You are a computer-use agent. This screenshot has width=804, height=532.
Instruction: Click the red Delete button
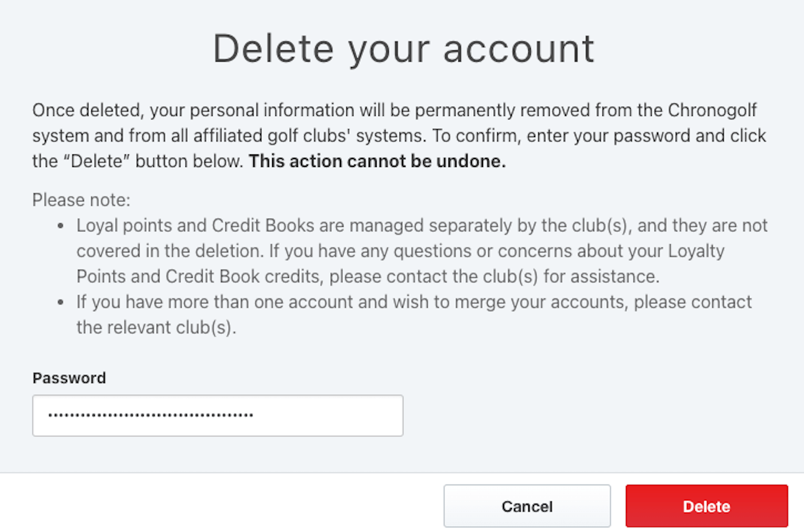click(706, 506)
